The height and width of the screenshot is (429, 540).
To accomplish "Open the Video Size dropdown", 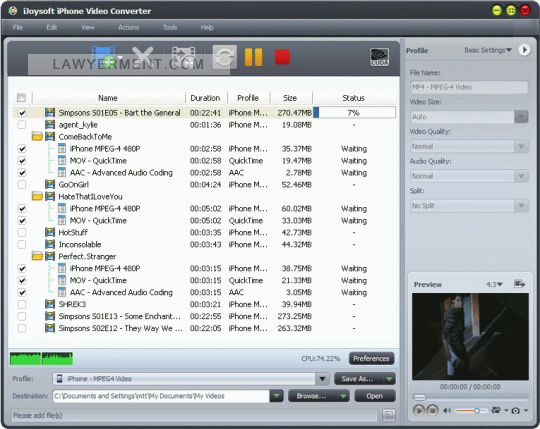I will (x=521, y=117).
